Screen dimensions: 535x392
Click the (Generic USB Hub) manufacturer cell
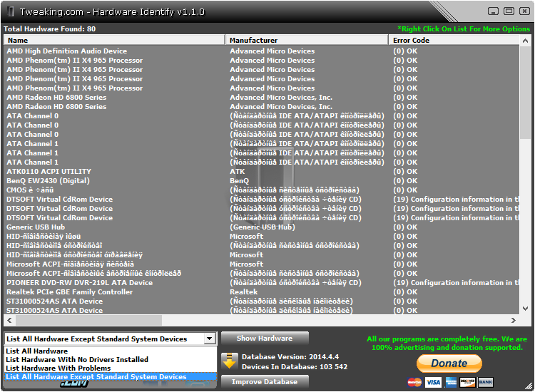263,227
